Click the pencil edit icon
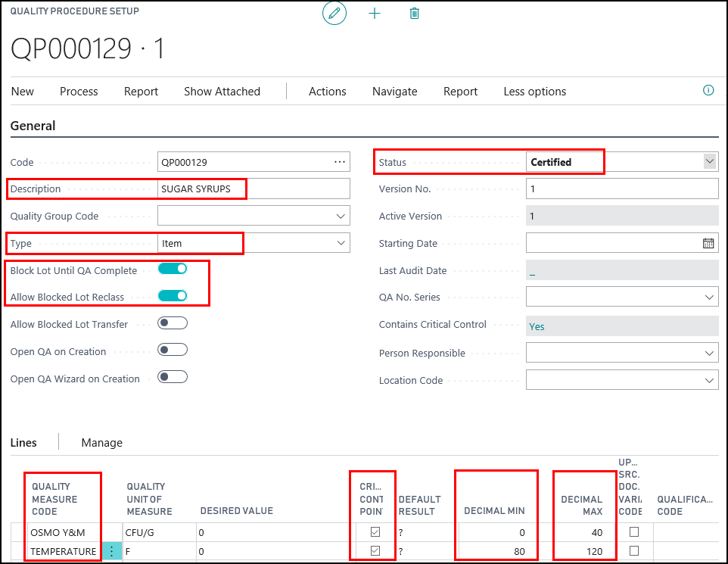728x564 pixels. [334, 14]
